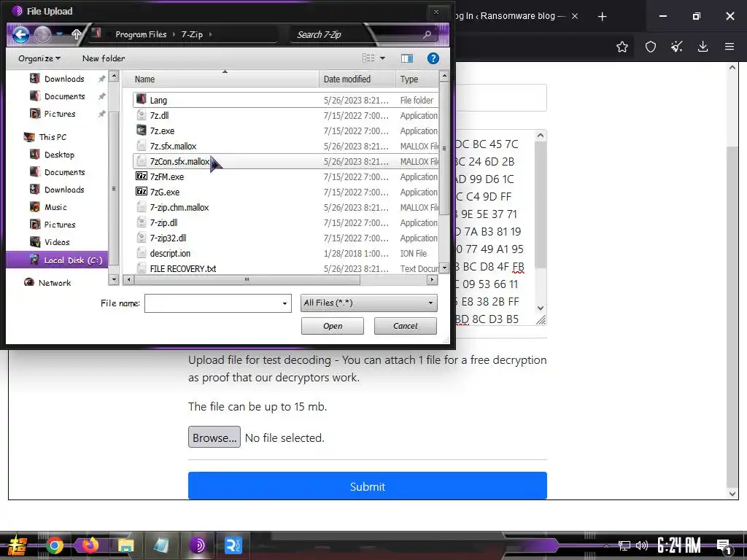747x560 pixels.
Task: Close the Ransomware blog tab
Action: [575, 16]
